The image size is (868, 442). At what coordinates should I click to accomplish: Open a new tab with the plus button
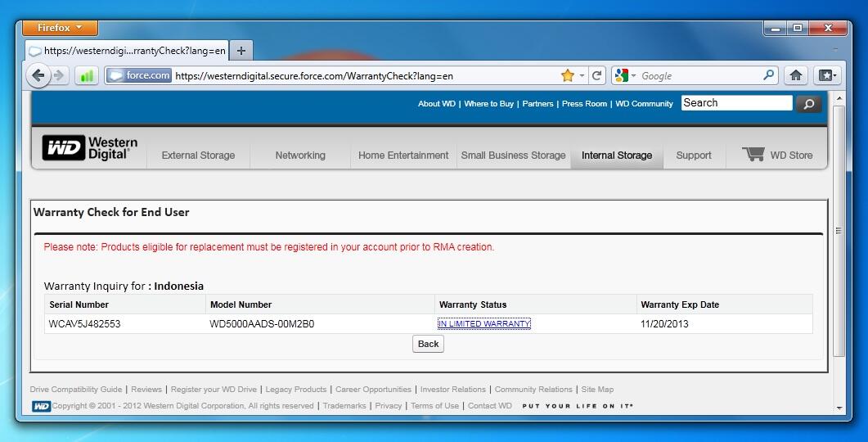[x=241, y=51]
